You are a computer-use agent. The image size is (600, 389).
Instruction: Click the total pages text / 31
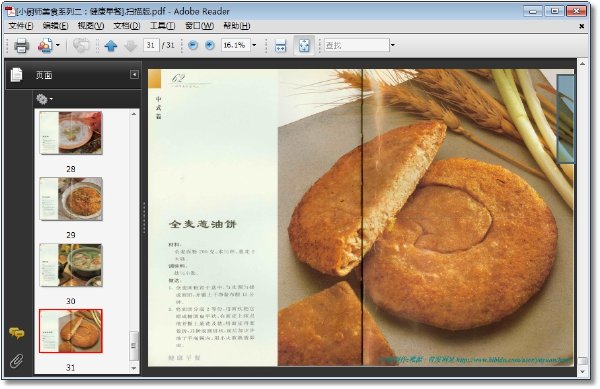pos(168,45)
